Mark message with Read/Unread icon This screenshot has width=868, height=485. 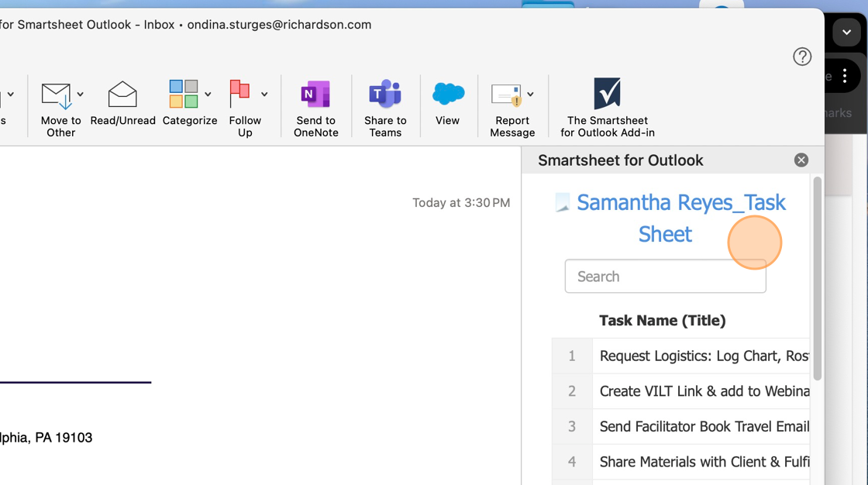pos(122,95)
